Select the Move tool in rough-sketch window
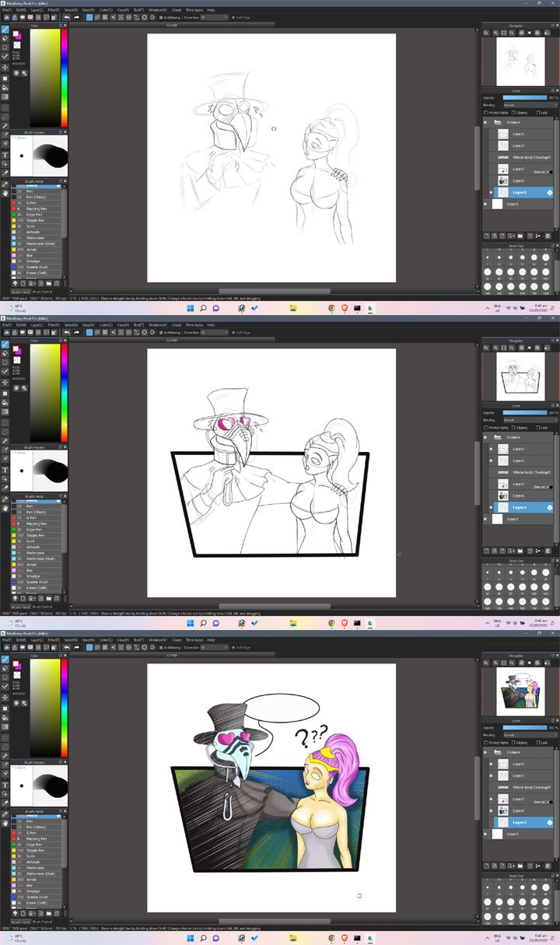 5,68
